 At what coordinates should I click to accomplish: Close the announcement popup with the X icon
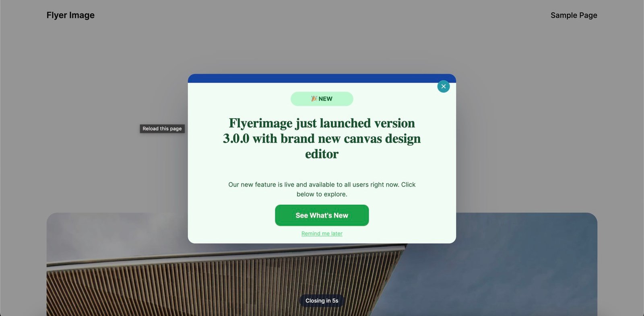[x=444, y=86]
